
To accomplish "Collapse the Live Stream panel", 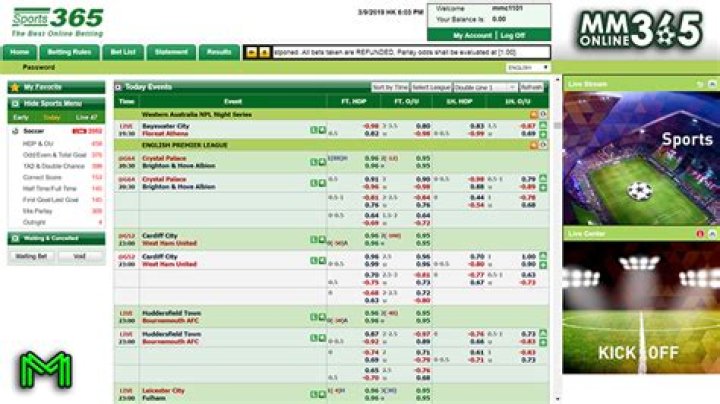I will pyautogui.click(x=712, y=84).
